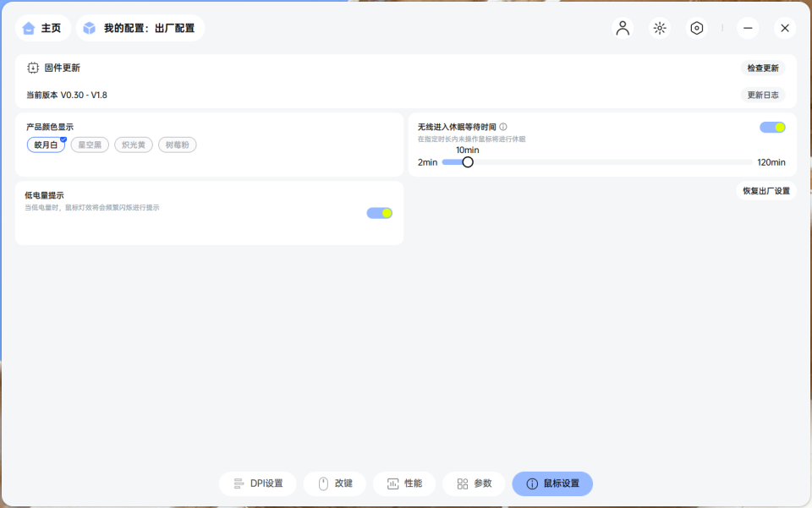812x508 pixels.
Task: Select the 树莓粉 color option
Action: click(x=177, y=144)
